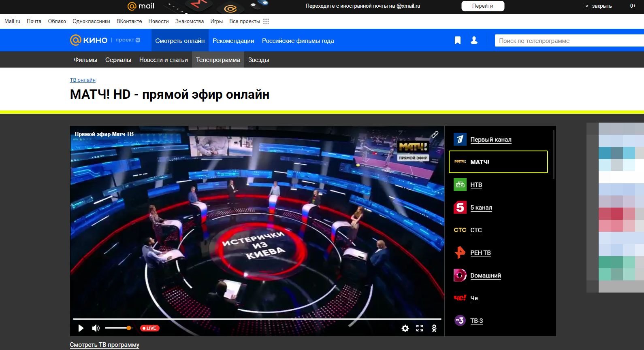This screenshot has width=644, height=350.
Task: Click the TV program search field
Action: (567, 40)
